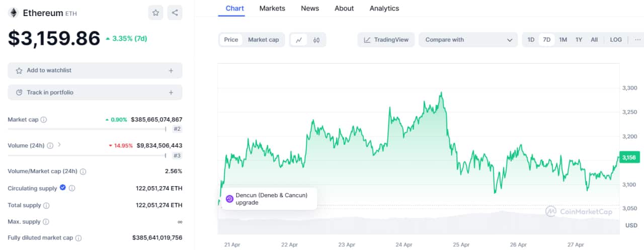The height and width of the screenshot is (250, 644).
Task: Select the Price chart toggle
Action: click(x=231, y=40)
